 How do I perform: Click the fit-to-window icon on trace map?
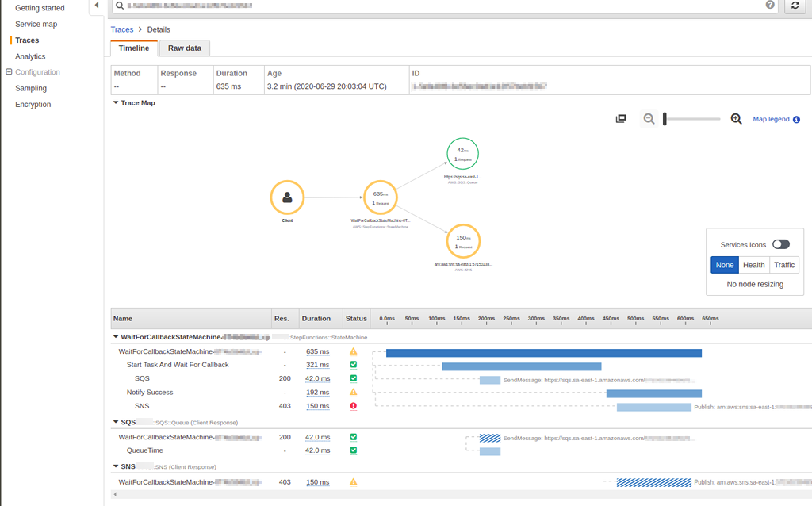[621, 119]
